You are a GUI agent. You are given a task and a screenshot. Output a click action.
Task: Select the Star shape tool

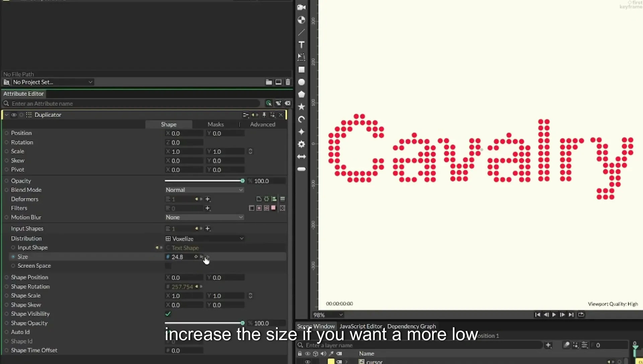point(301,107)
